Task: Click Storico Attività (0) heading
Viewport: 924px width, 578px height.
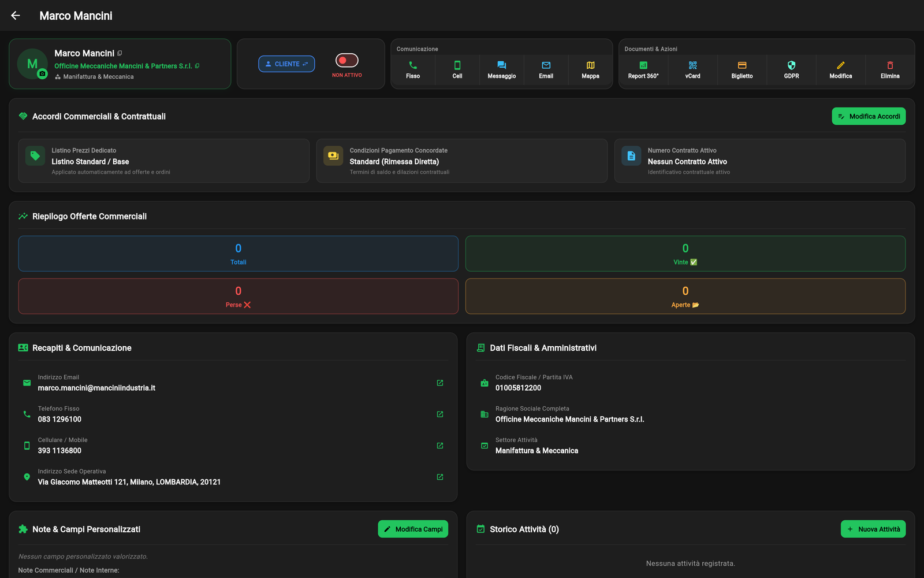Action: pyautogui.click(x=524, y=529)
